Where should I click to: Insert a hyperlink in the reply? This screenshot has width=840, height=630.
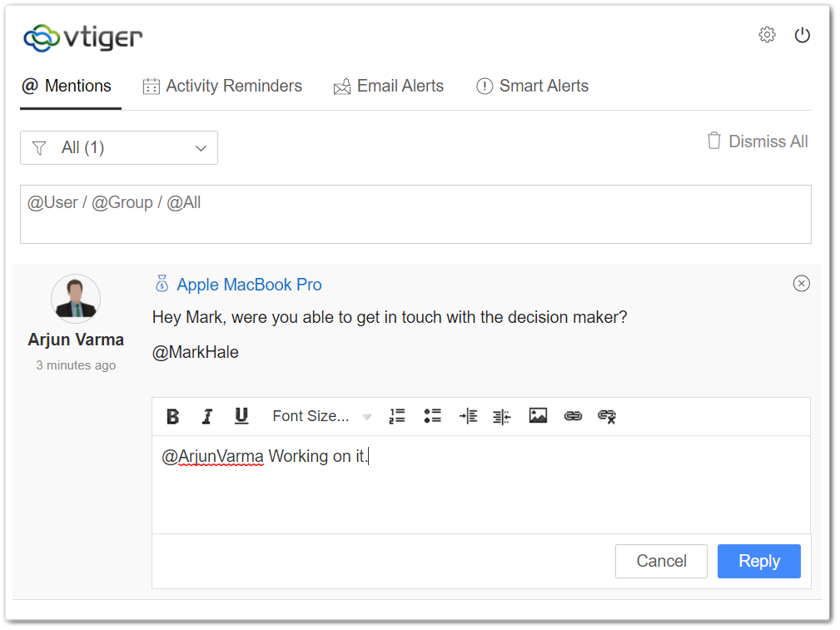click(x=573, y=416)
